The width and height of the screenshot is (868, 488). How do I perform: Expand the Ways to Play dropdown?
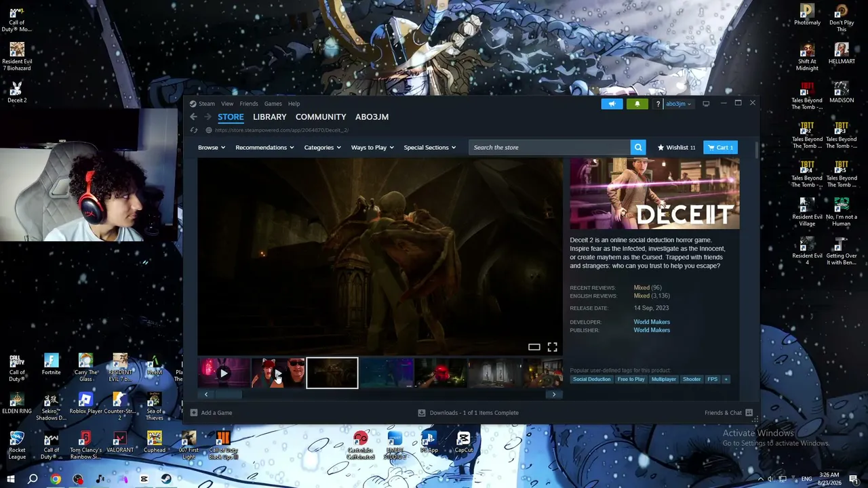(x=372, y=147)
